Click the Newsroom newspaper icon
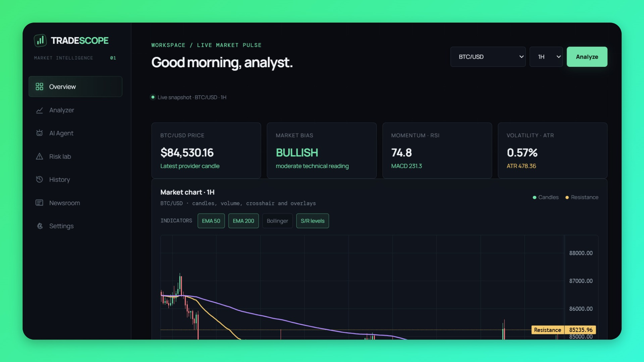 pyautogui.click(x=39, y=203)
